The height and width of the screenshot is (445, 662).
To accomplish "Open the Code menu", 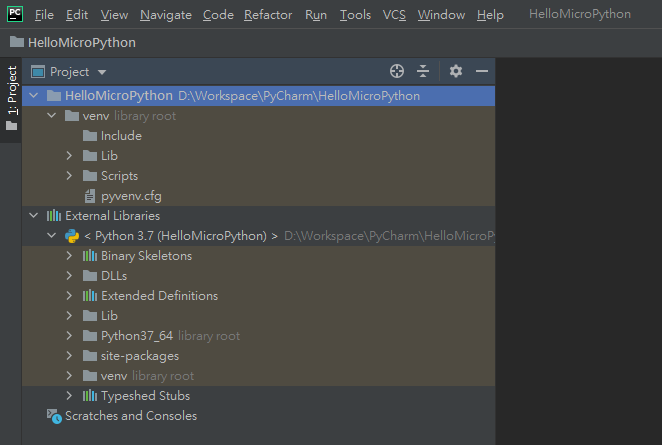I will click(x=218, y=15).
